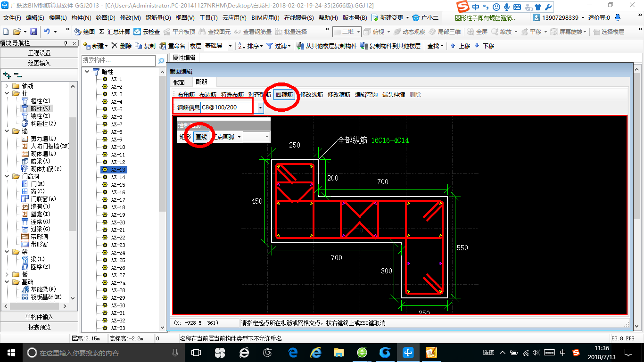Click 复制构件到其他楼层
Image resolution: width=644 pixels, height=362 pixels.
click(390, 46)
